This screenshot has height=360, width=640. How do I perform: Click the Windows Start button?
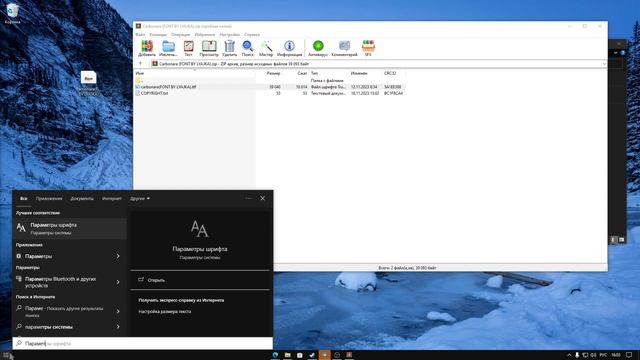pyautogui.click(x=6, y=355)
